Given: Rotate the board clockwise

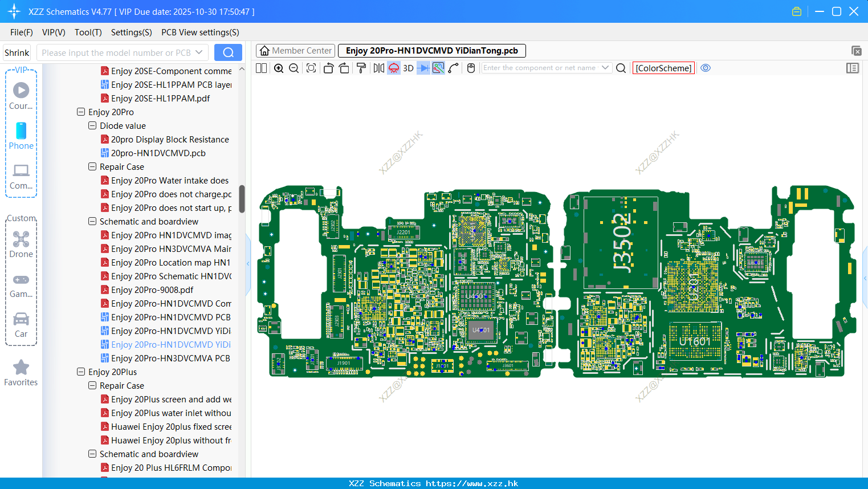Looking at the screenshot, I should pos(344,68).
